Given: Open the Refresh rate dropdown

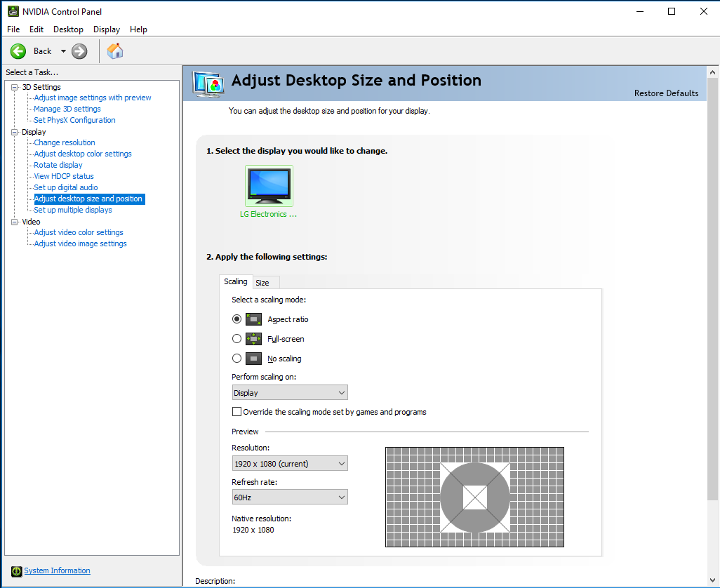Looking at the screenshot, I should click(289, 497).
